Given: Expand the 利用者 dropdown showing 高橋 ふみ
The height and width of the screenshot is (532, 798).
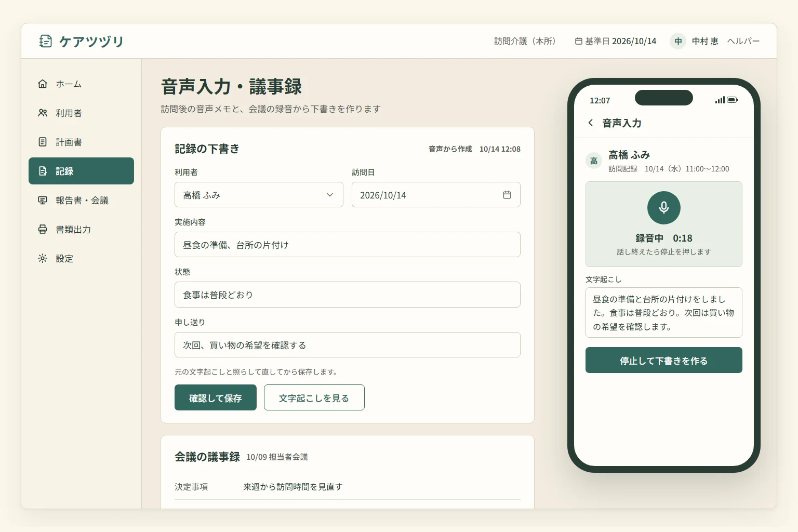Looking at the screenshot, I should pyautogui.click(x=259, y=195).
